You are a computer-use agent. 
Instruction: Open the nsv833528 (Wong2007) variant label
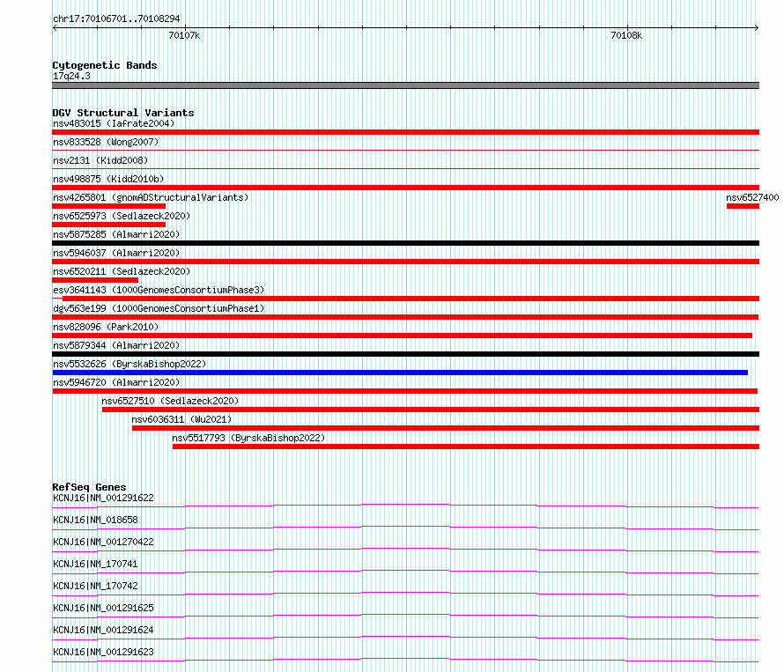[x=106, y=142]
